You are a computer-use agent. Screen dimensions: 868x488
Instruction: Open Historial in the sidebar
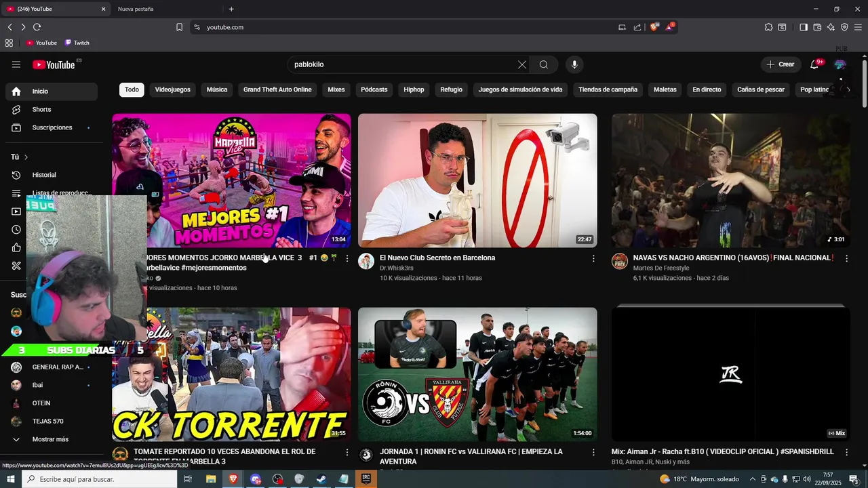pyautogui.click(x=52, y=175)
